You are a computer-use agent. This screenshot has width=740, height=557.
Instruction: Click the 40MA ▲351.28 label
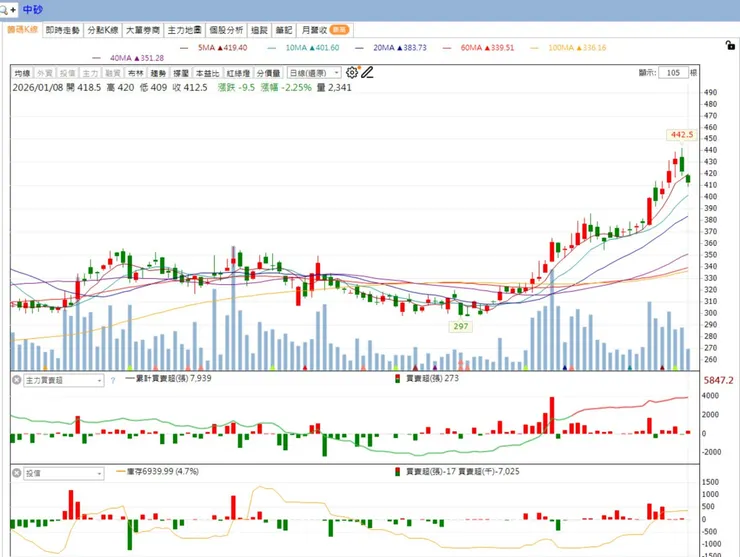pos(137,58)
